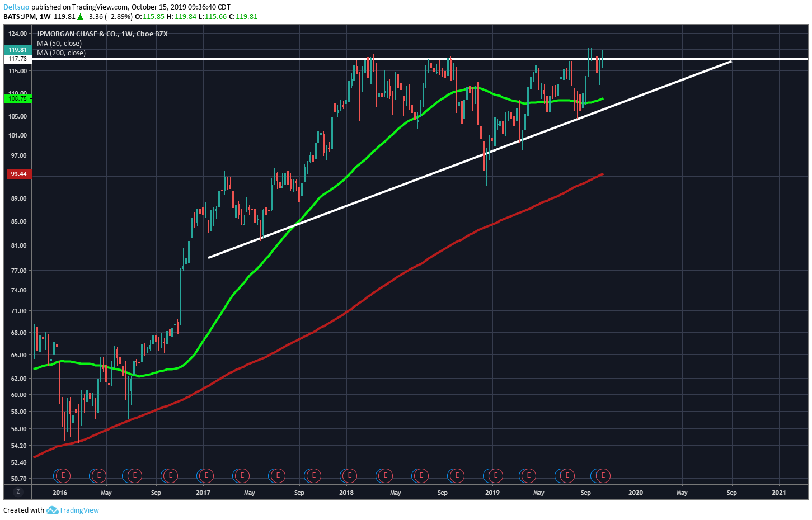Click the 2020 label on the time axis
Image resolution: width=812 pixels, height=520 pixels.
click(x=636, y=493)
